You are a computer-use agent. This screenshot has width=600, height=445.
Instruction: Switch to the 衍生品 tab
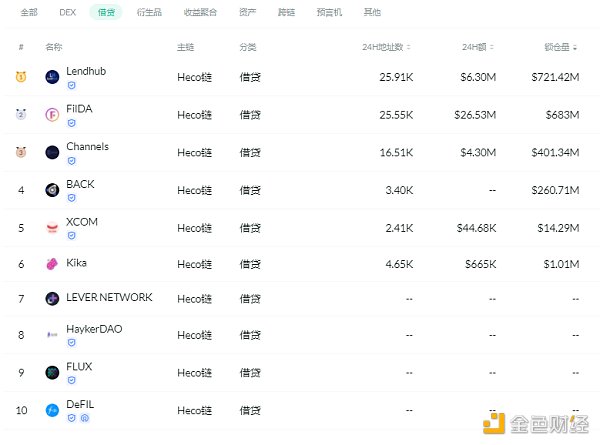click(149, 12)
